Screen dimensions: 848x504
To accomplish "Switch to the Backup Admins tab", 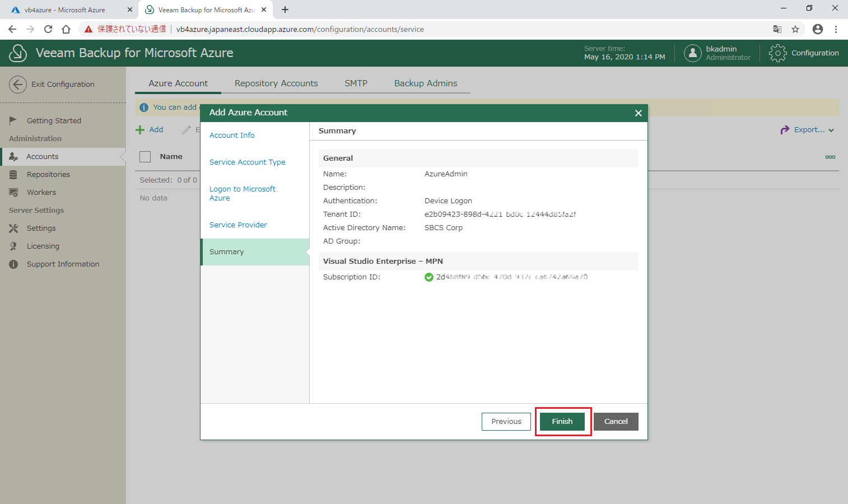I will (426, 83).
